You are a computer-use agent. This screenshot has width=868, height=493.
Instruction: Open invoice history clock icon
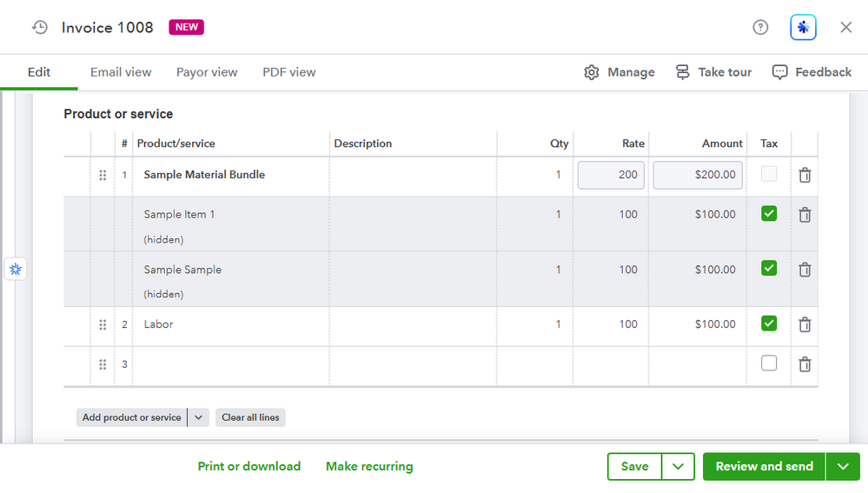tap(40, 28)
